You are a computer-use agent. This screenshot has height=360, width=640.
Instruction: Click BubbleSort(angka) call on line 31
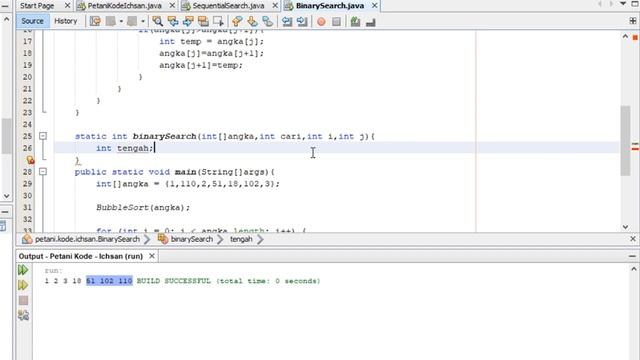coord(143,207)
